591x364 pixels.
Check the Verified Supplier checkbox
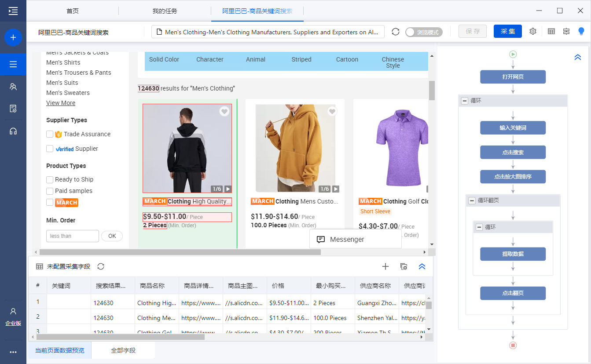50,149
